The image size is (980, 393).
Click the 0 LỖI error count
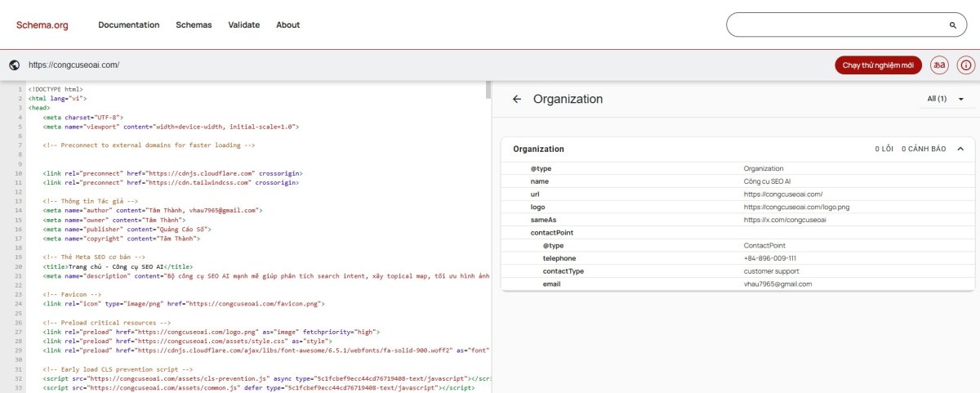click(884, 150)
